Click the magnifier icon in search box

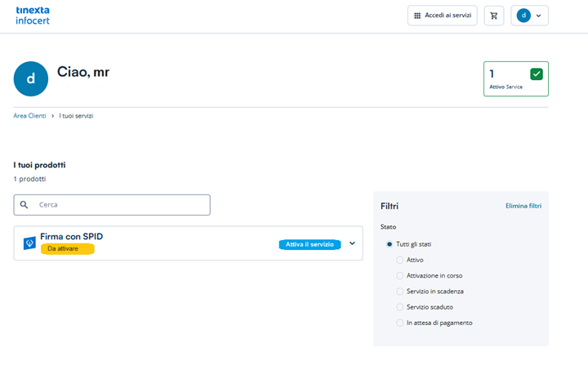24,205
